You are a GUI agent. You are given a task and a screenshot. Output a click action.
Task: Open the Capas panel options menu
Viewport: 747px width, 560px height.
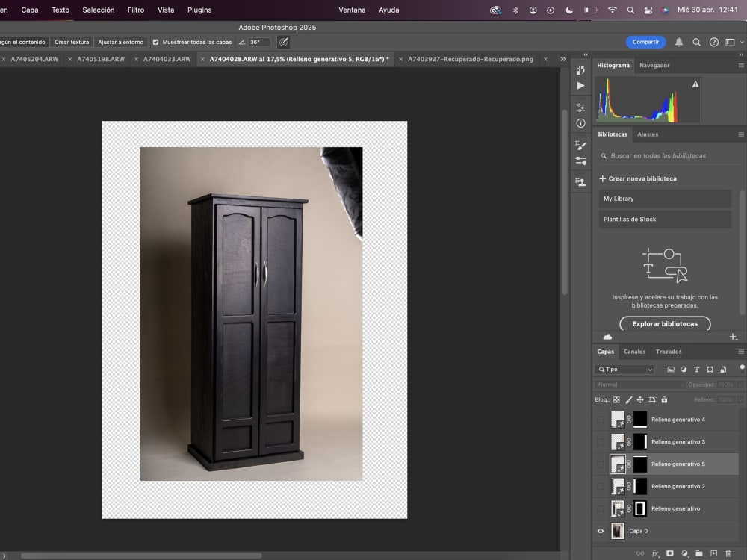(741, 352)
